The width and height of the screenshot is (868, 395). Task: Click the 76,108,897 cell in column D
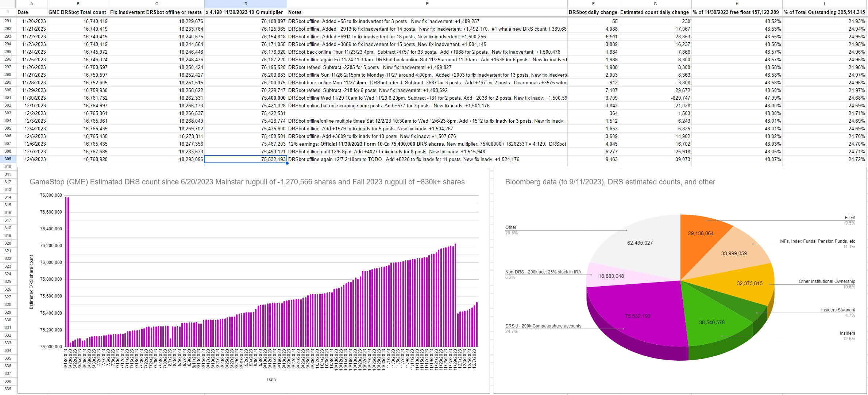246,21
